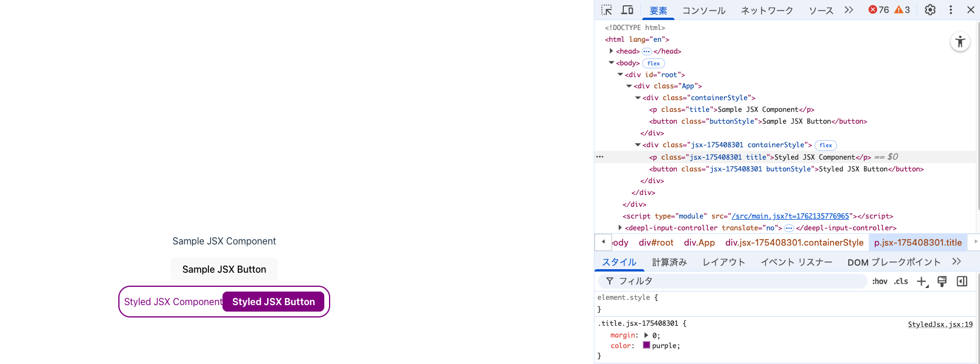Viewport: 980px width, 364px height.
Task: Open the DOM ブレークポイント tab
Action: 894,262
